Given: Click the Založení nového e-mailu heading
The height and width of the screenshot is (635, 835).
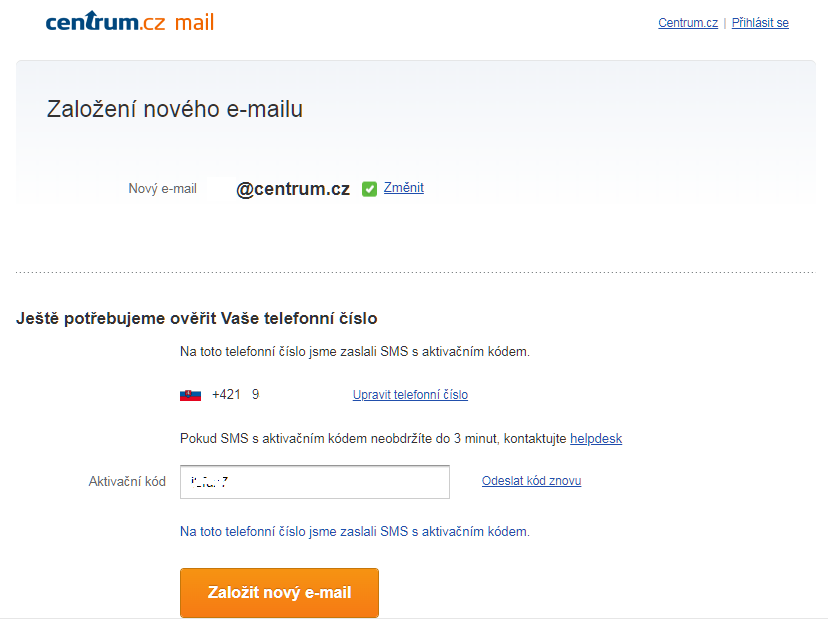Looking at the screenshot, I should point(175,110).
